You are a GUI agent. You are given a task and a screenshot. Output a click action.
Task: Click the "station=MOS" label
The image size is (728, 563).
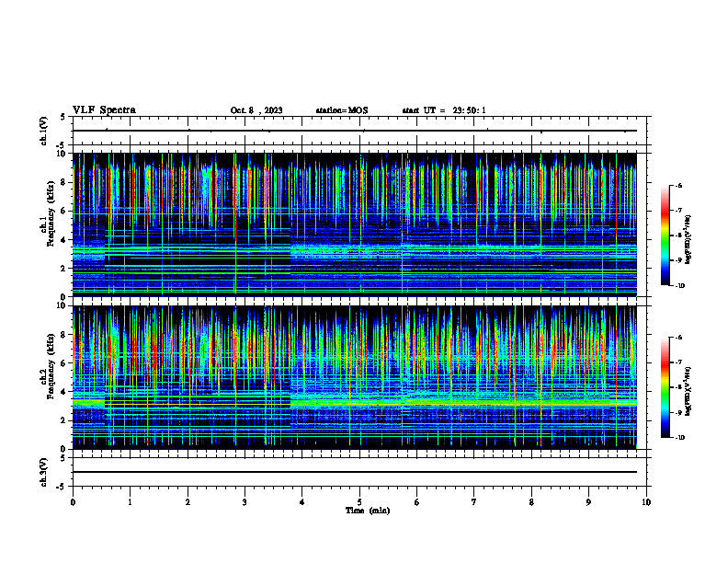coord(342,110)
